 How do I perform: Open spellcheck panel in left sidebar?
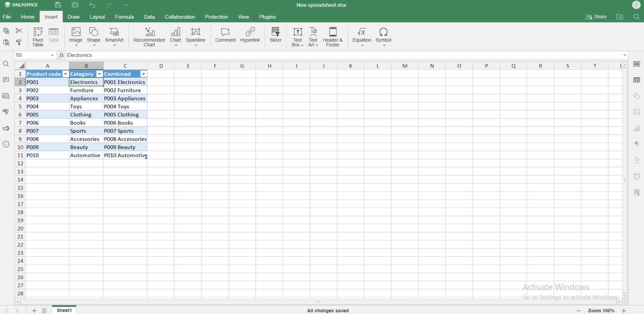(6, 112)
